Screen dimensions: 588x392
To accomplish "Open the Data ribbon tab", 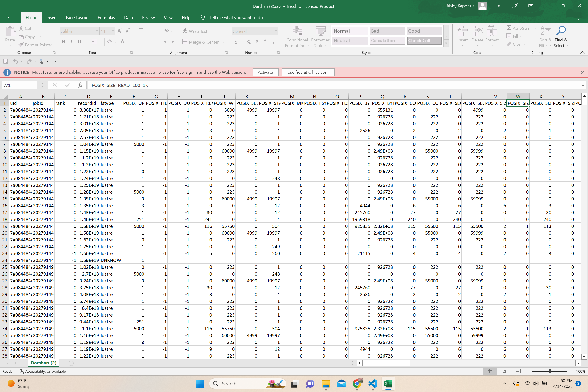I will coord(128,17).
